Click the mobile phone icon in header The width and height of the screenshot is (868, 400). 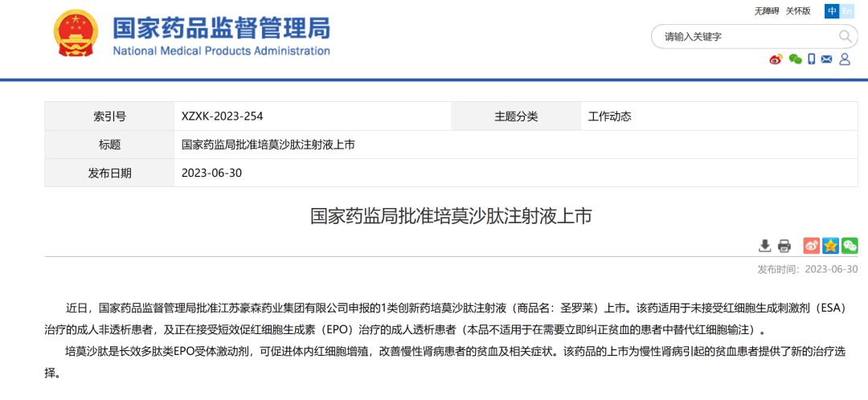(812, 59)
